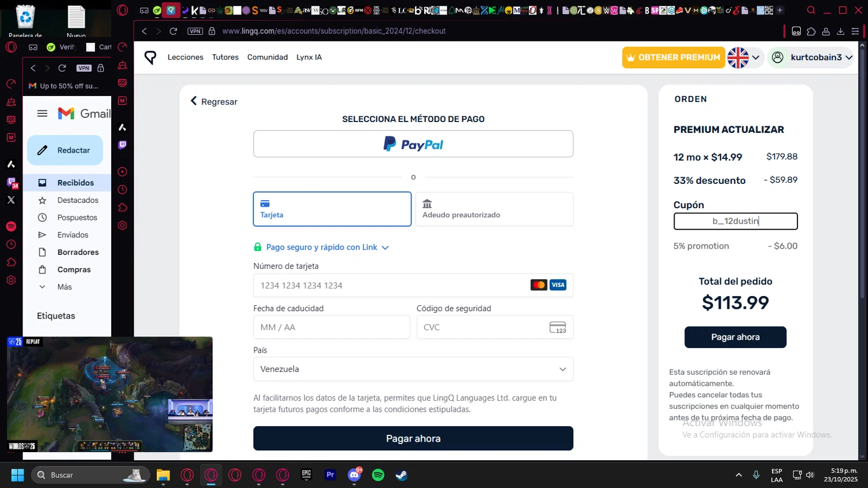Click the VPN badge in the LingQ address bar
This screenshot has width=868, height=488.
click(195, 31)
